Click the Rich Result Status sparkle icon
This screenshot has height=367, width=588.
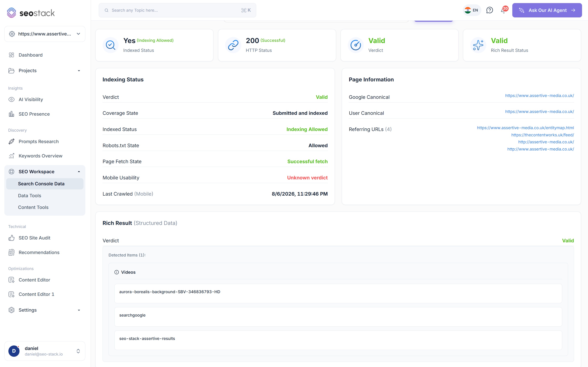478,45
